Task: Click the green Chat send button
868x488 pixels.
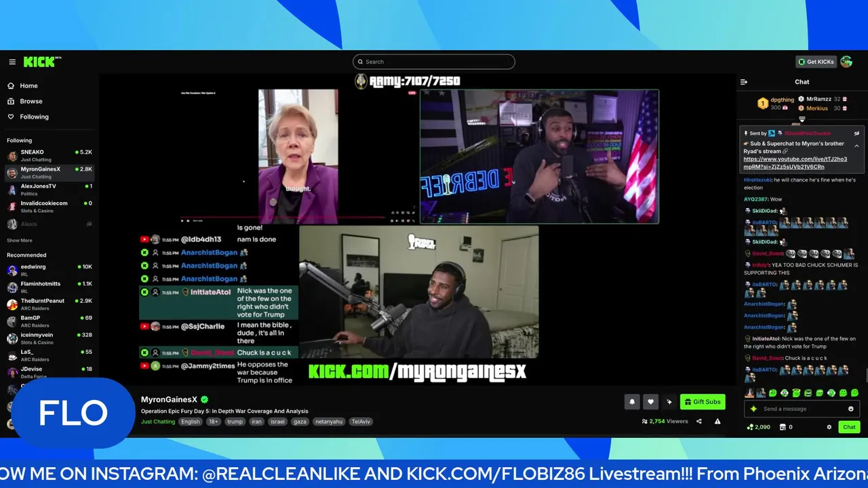Action: tap(849, 427)
